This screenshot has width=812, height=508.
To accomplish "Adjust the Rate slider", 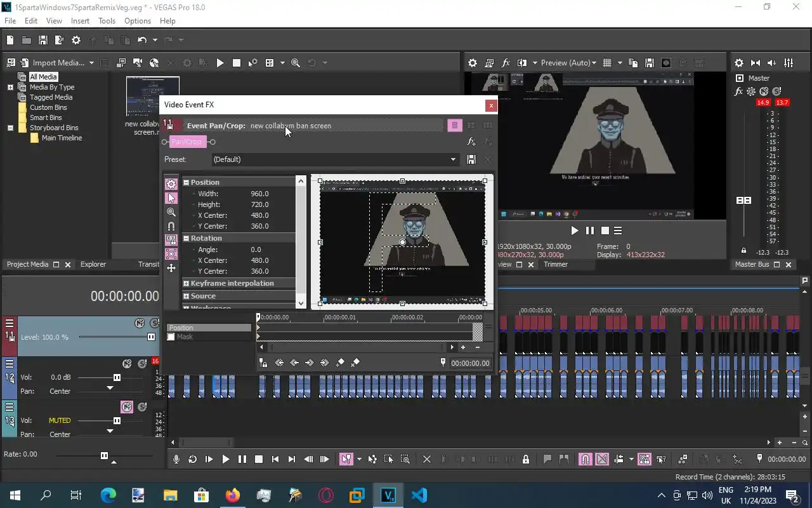I will 104,455.
